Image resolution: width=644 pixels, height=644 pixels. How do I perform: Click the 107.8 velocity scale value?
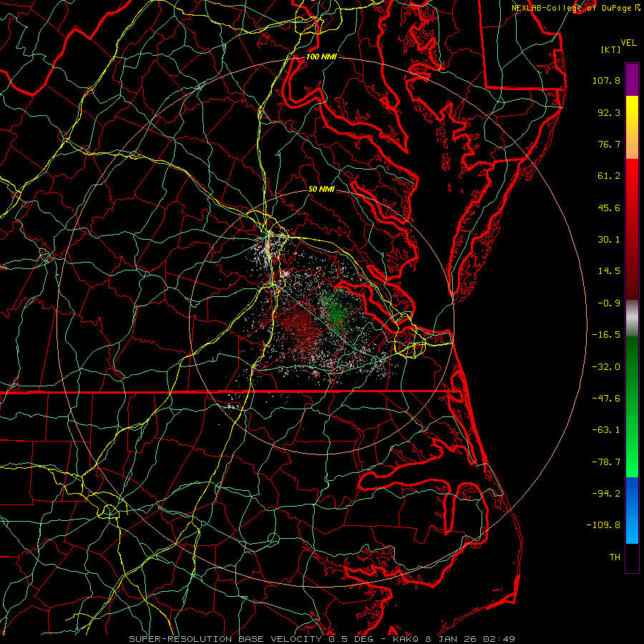[606, 80]
